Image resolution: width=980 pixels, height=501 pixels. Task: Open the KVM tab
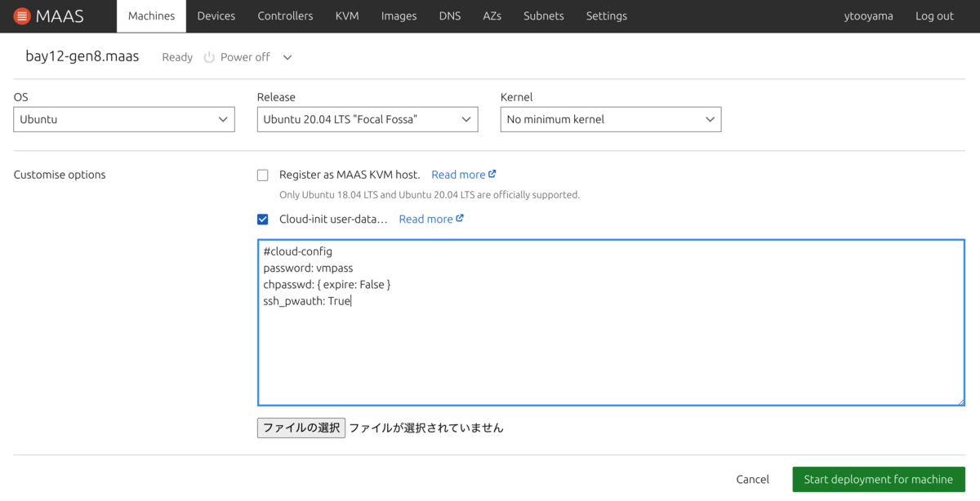click(347, 16)
